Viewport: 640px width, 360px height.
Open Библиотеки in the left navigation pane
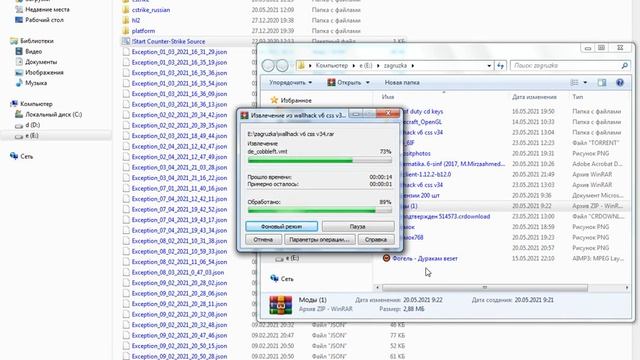pos(37,41)
